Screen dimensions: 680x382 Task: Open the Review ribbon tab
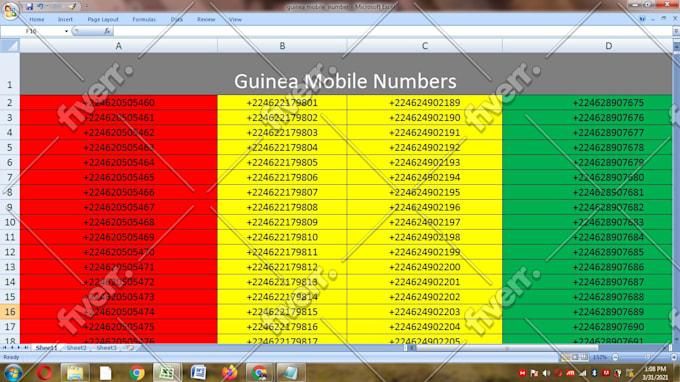pos(206,20)
